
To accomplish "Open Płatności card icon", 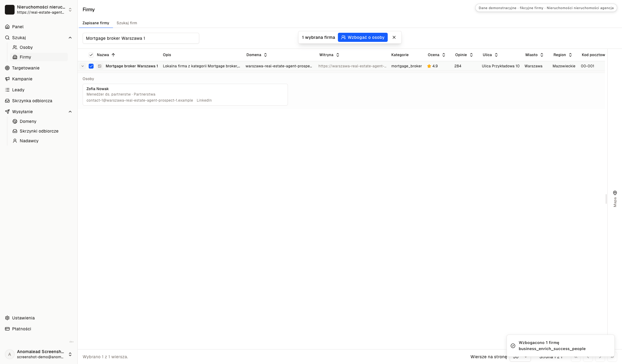I will tap(7, 329).
